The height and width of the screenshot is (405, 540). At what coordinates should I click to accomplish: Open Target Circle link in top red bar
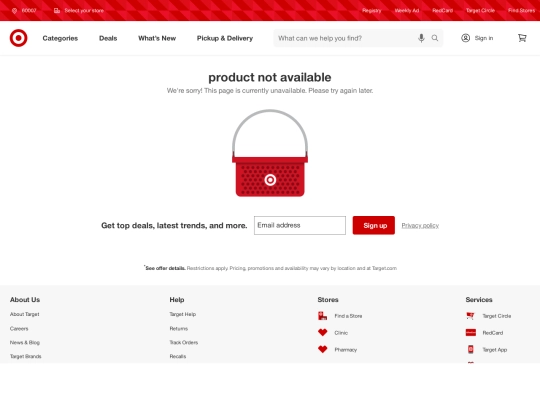480,11
